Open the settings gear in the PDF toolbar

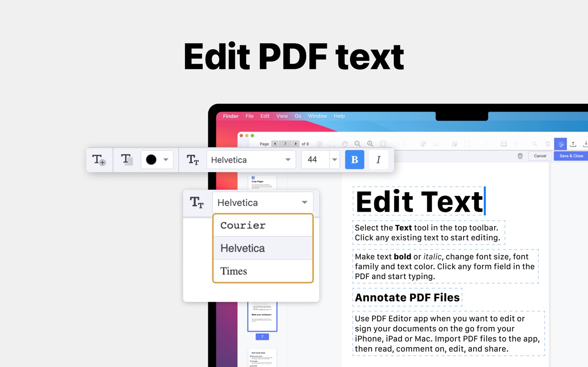pos(320,144)
